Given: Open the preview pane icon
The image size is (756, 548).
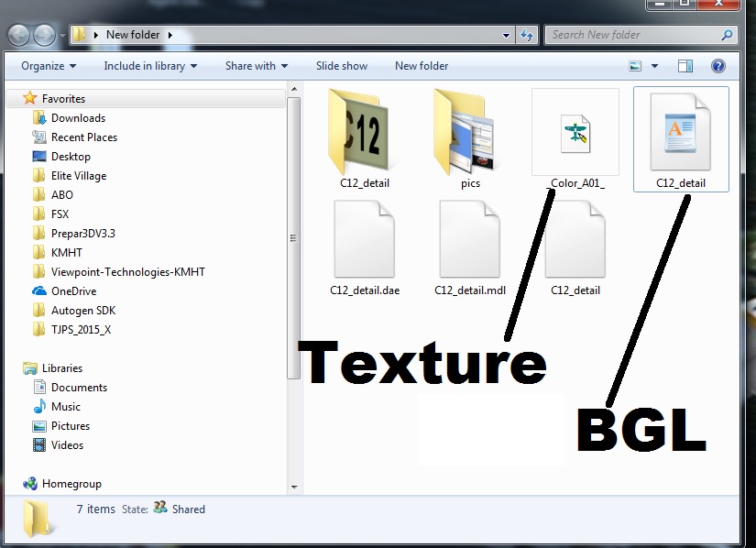Looking at the screenshot, I should point(685,65).
